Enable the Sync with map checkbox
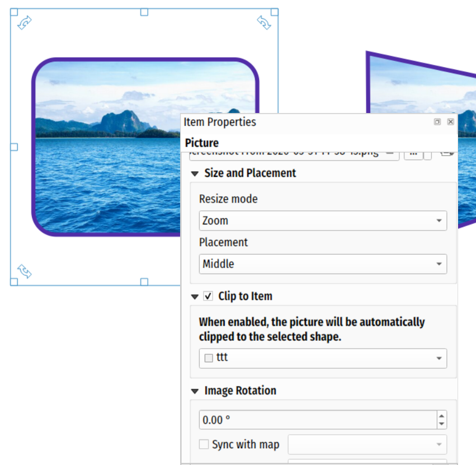Viewport: 476px width, 465px height. click(x=204, y=444)
